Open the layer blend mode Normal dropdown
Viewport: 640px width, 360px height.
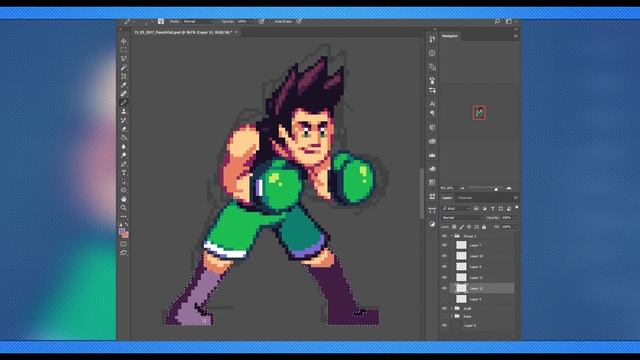pyautogui.click(x=462, y=218)
